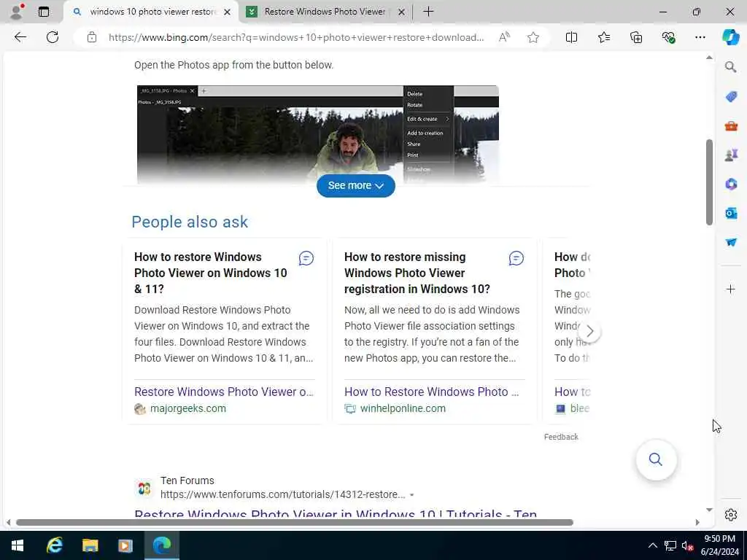
Task: Click scrollbar down arrow
Action: click(x=709, y=510)
